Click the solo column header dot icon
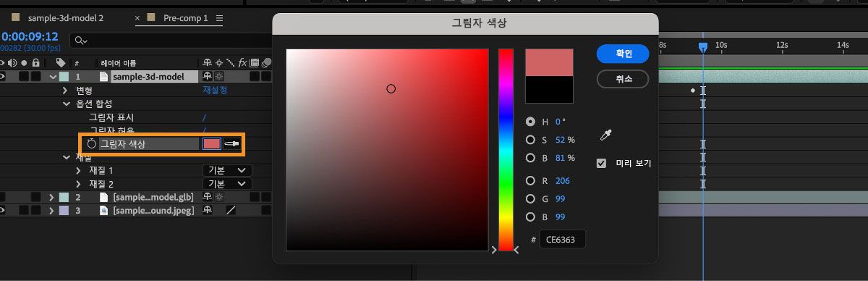This screenshot has height=281, width=868. [24, 63]
